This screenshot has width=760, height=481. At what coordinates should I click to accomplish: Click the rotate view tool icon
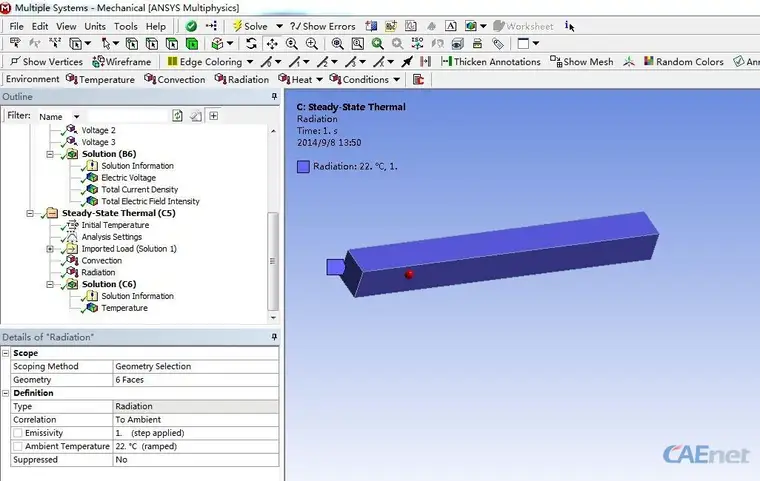[251, 44]
